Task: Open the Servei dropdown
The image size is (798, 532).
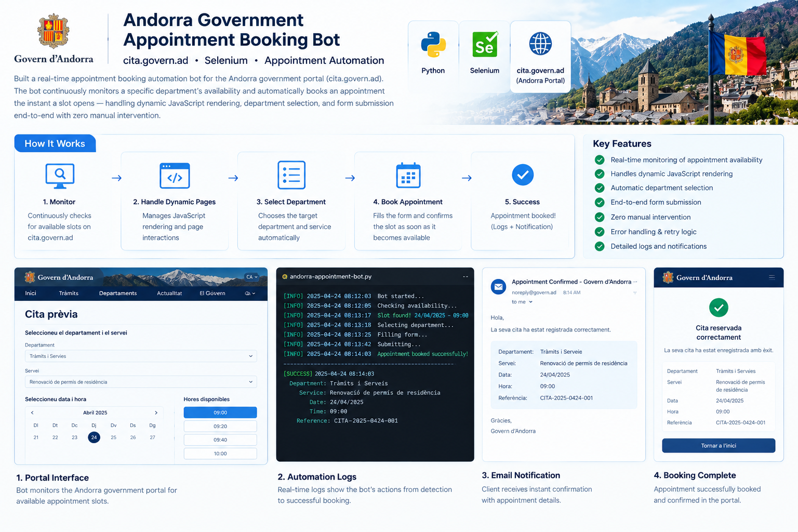Action: pyautogui.click(x=141, y=382)
